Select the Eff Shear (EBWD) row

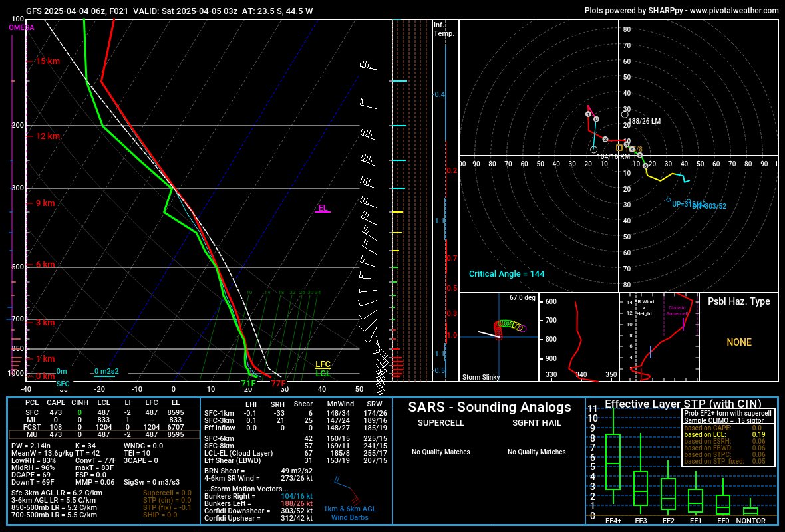point(295,460)
